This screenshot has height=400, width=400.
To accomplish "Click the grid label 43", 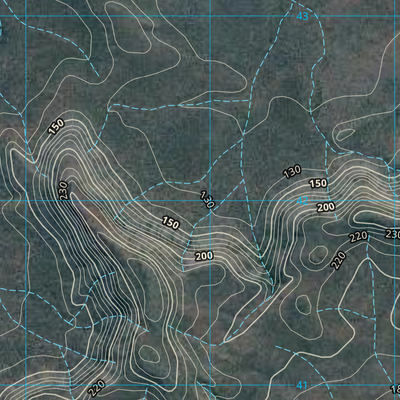I will pyautogui.click(x=302, y=16).
